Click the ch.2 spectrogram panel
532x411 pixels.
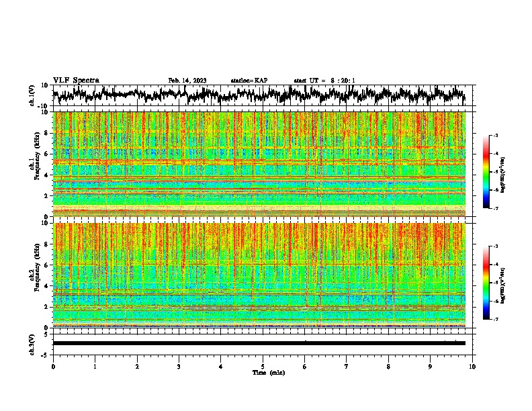coord(259,275)
